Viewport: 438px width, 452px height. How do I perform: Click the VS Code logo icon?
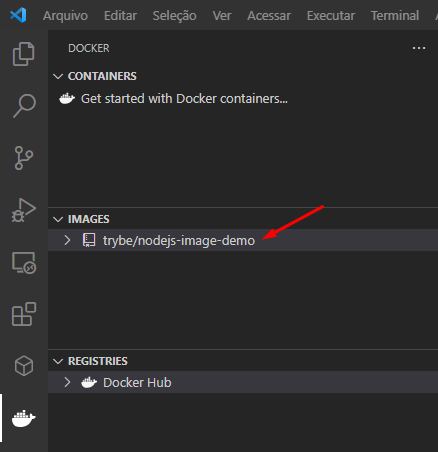coord(18,15)
